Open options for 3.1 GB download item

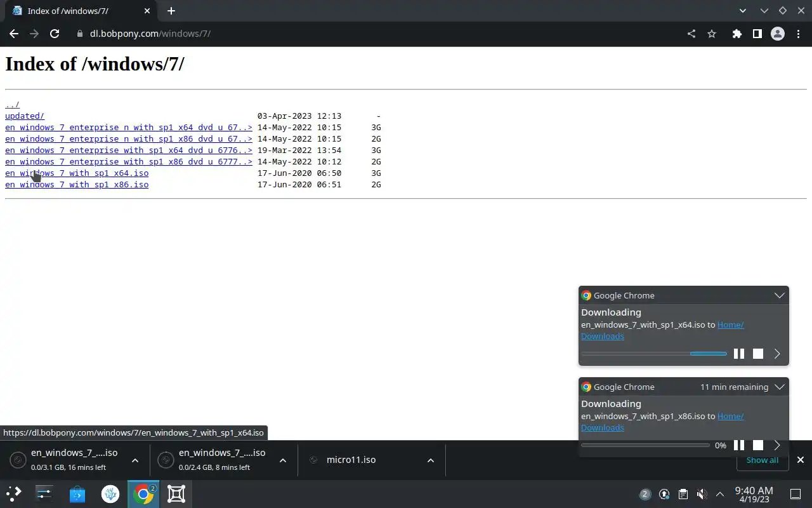[x=135, y=460]
